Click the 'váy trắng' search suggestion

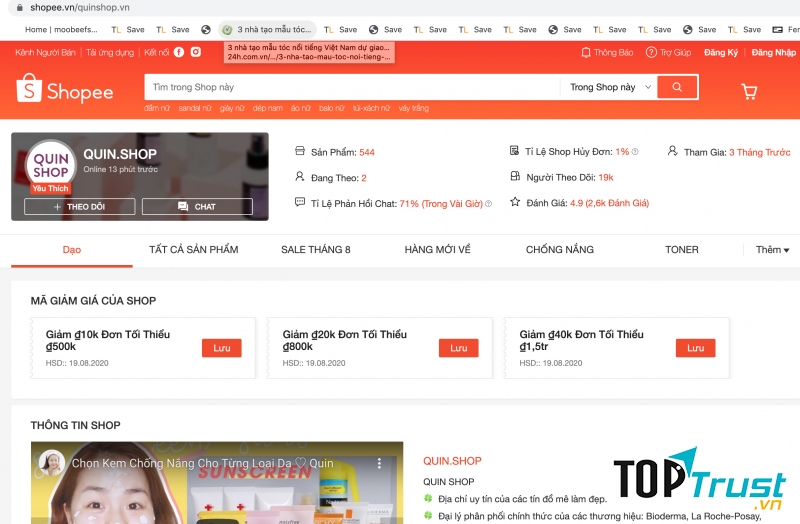tap(414, 108)
